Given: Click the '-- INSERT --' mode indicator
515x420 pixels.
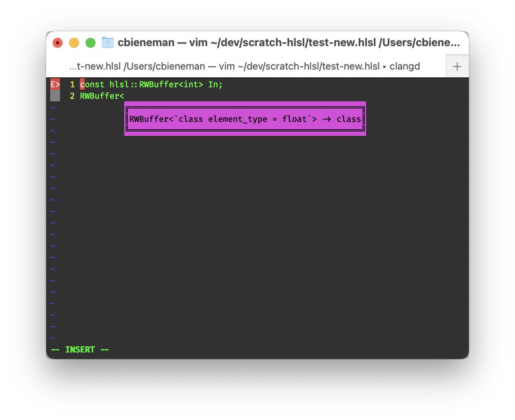Looking at the screenshot, I should pyautogui.click(x=80, y=350).
